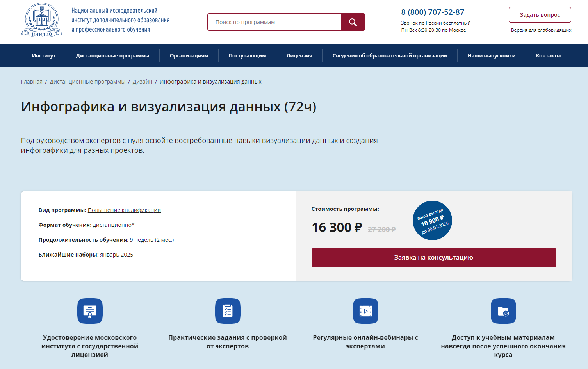
Task: Click the page heading Инфографика и визуализация данных (72ч)
Action: pos(169,107)
